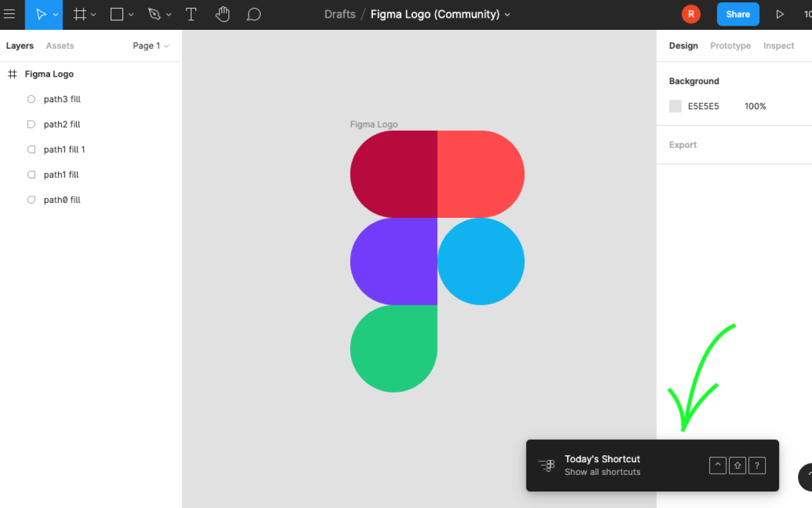Select the Rectangle shape tool

[117, 14]
